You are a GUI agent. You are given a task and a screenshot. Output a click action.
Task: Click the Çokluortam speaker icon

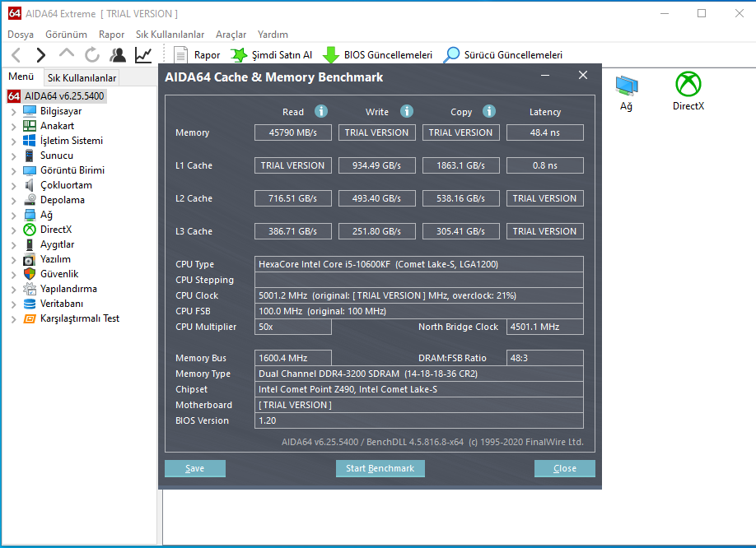point(30,185)
